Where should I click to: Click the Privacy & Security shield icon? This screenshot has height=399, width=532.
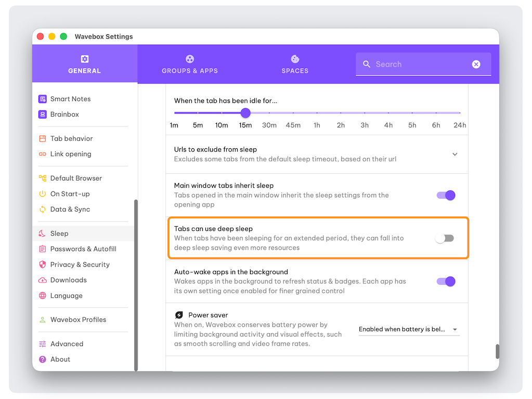click(43, 264)
